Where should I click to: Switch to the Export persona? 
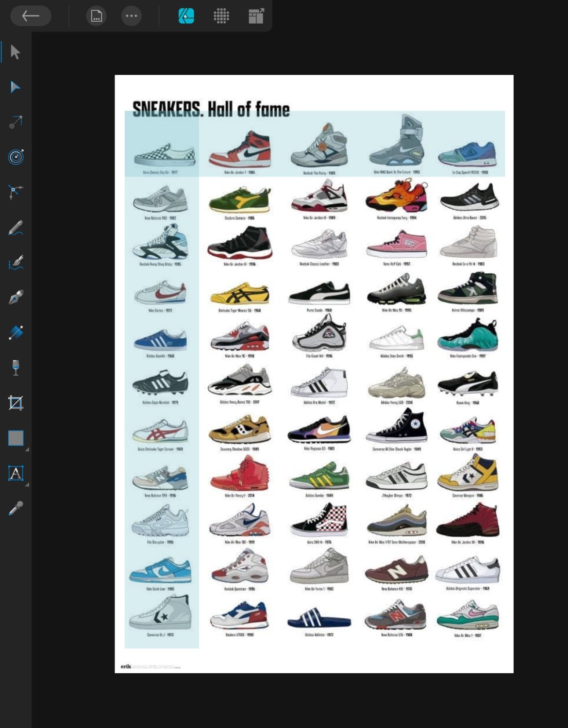pyautogui.click(x=256, y=16)
